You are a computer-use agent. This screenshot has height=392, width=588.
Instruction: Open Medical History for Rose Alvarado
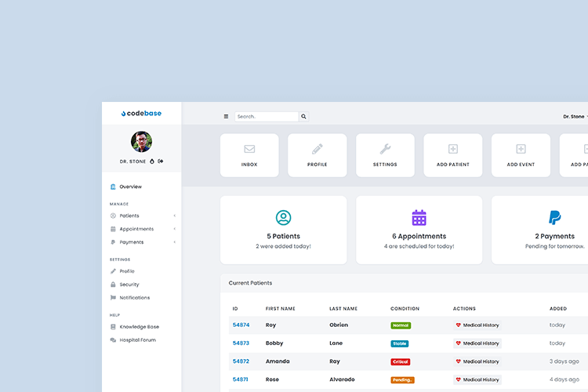pyautogui.click(x=477, y=379)
